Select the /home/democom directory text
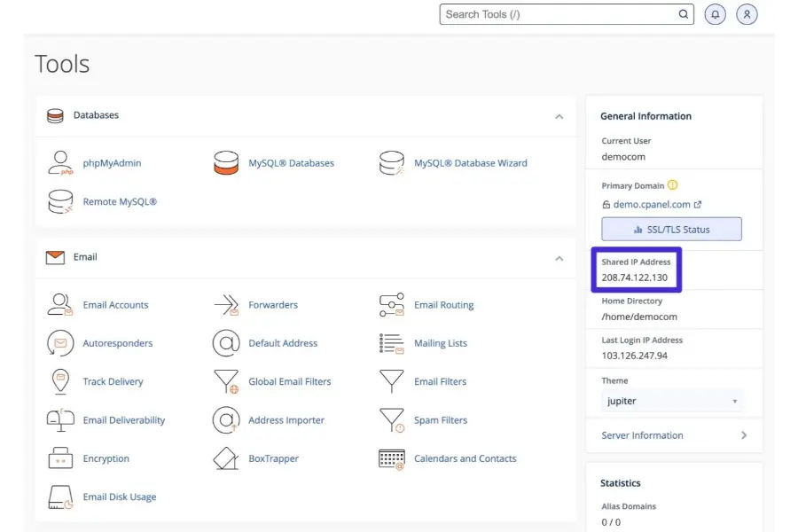The width and height of the screenshot is (798, 532). [639, 317]
